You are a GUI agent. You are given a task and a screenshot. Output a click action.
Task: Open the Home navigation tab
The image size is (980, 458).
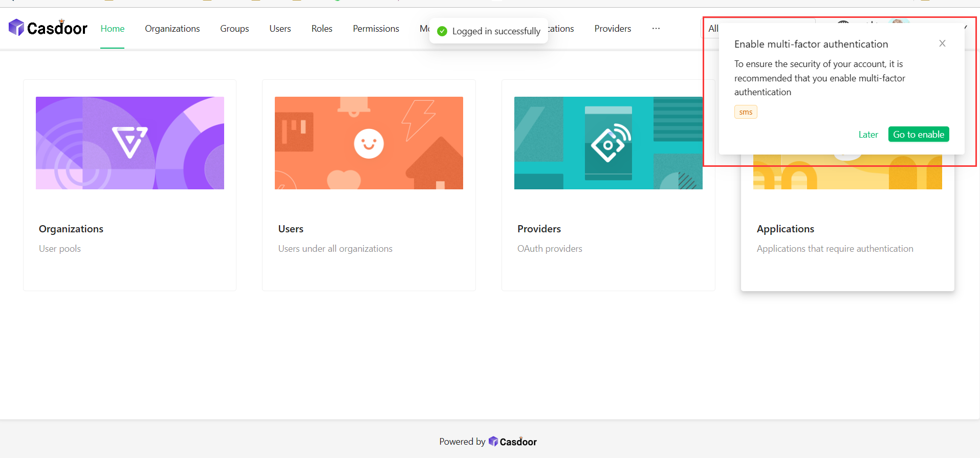(x=113, y=29)
